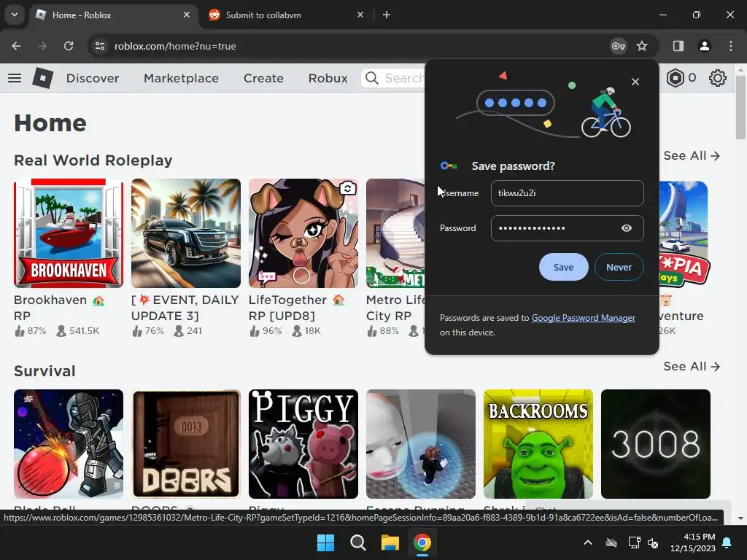The height and width of the screenshot is (560, 747).
Task: Click the search magnifier icon in Roblox
Action: pyautogui.click(x=371, y=77)
